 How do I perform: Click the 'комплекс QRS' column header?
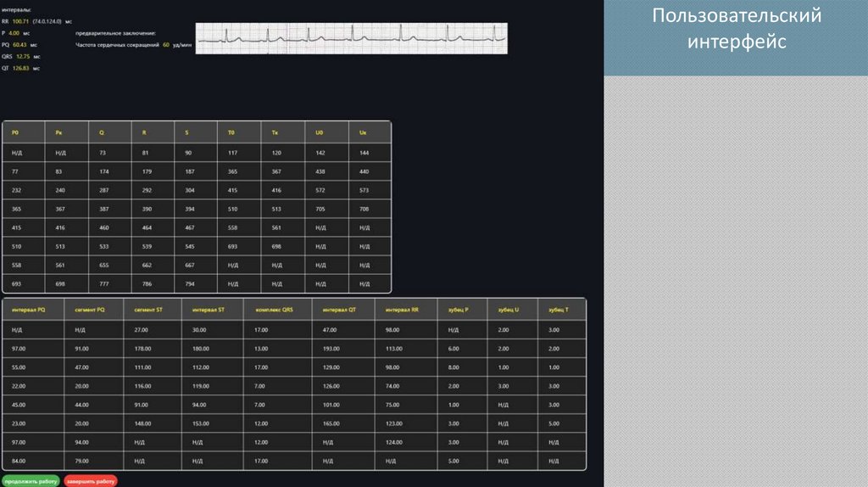click(278, 310)
